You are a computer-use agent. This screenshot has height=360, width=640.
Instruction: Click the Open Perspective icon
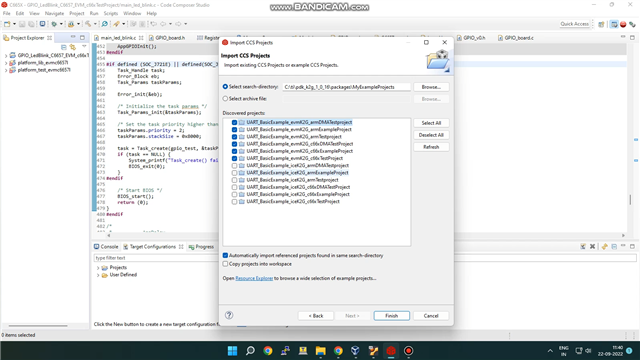[601, 24]
